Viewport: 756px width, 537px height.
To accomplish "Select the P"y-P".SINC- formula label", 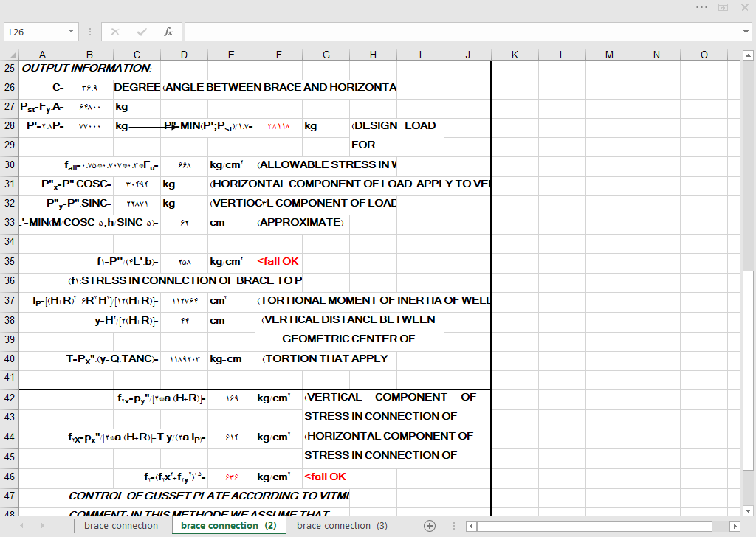I will (78, 204).
